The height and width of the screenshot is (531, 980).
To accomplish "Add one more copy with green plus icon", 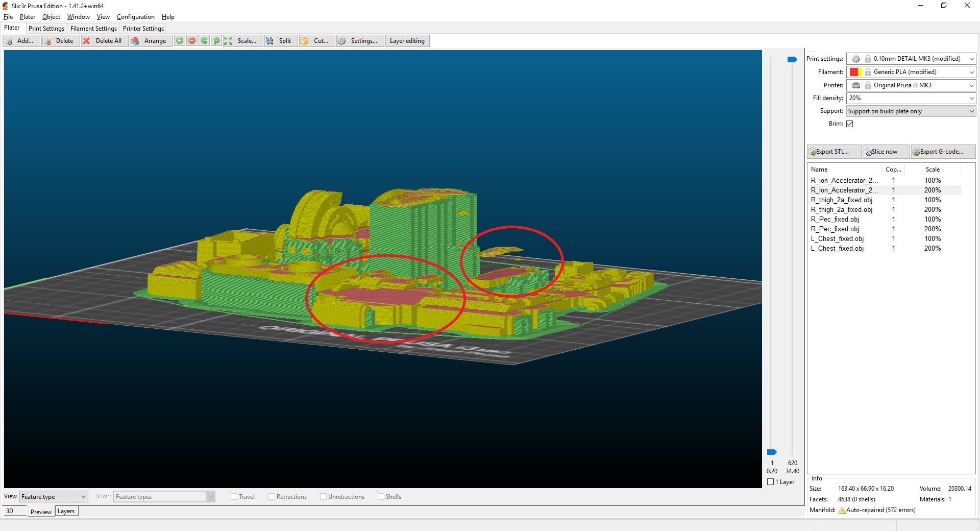I will click(180, 41).
